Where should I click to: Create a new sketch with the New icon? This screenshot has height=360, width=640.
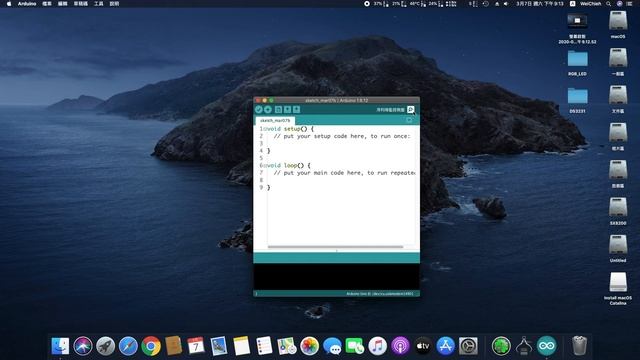point(278,109)
